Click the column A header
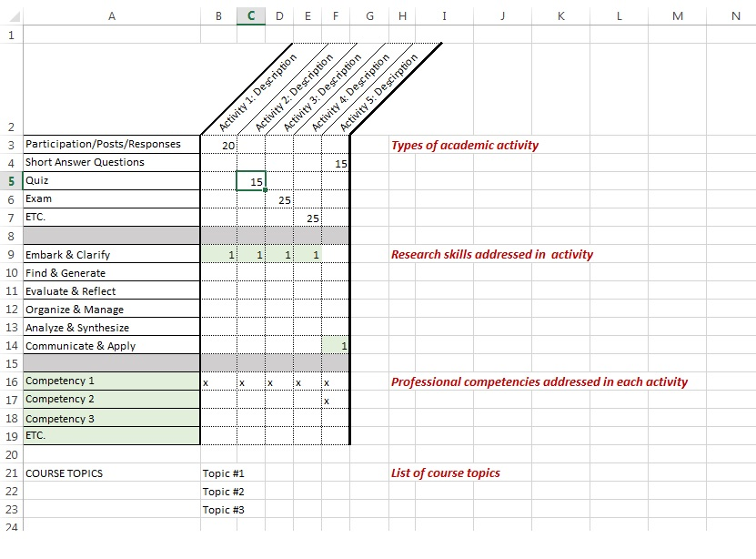The width and height of the screenshot is (756, 559). coord(111,15)
